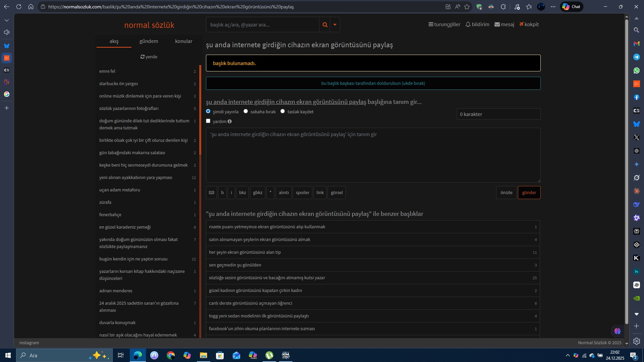Select the 'taslak kaydet' radio option
The height and width of the screenshot is (362, 644).
tap(283, 111)
